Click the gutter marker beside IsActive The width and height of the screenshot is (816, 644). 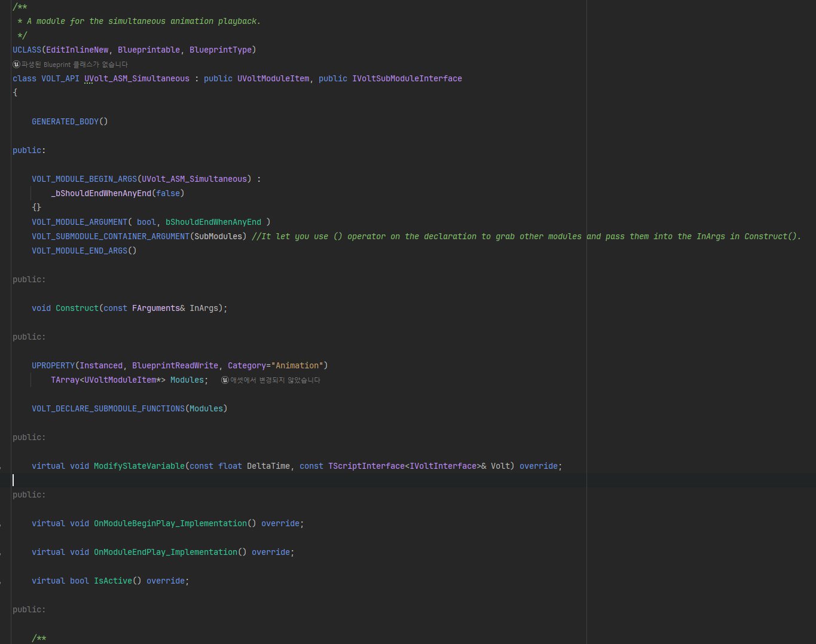pos(1,582)
